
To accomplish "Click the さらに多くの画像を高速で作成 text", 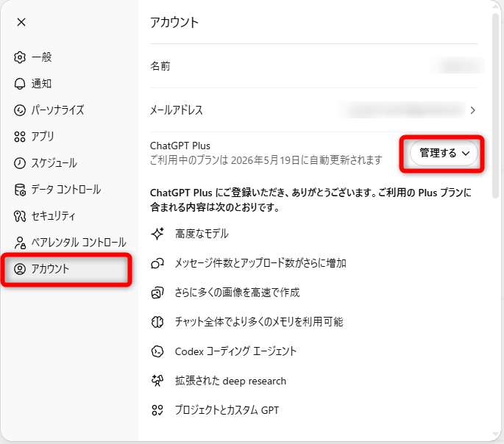I will [x=237, y=293].
